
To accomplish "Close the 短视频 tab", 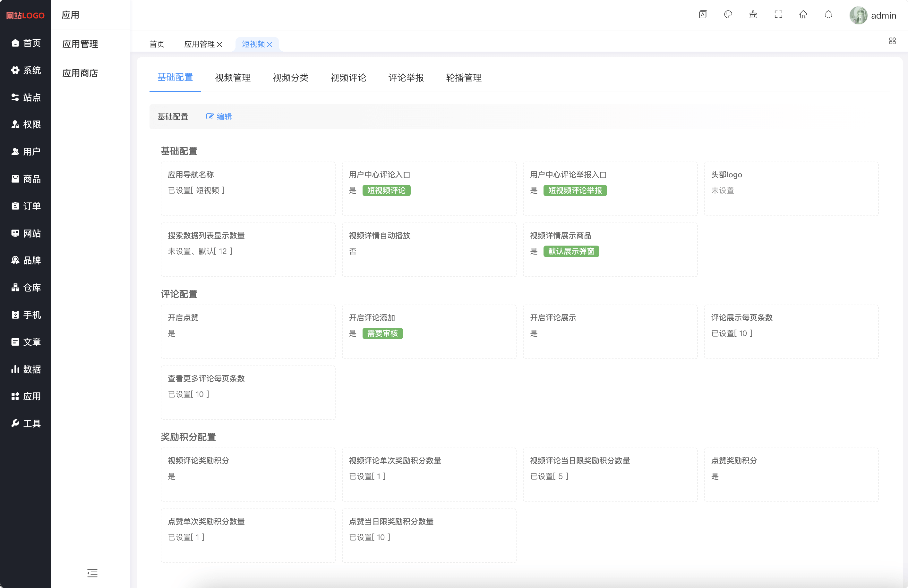I will click(270, 44).
